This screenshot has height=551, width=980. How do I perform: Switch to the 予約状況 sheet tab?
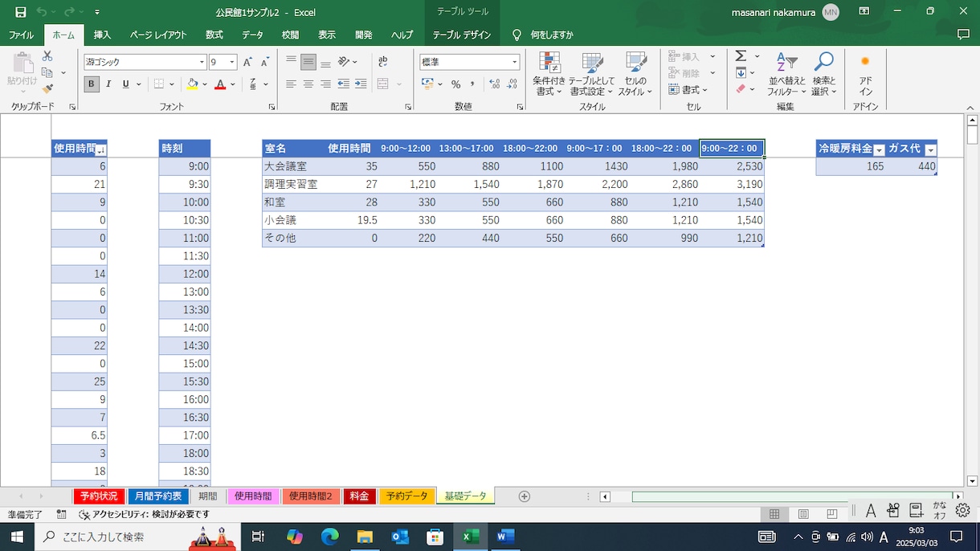[98, 496]
